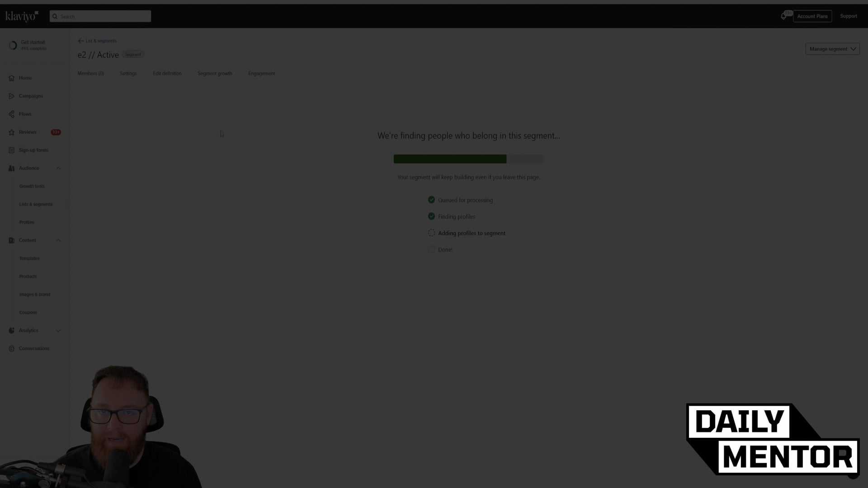Switch to Engagement tab

261,73
